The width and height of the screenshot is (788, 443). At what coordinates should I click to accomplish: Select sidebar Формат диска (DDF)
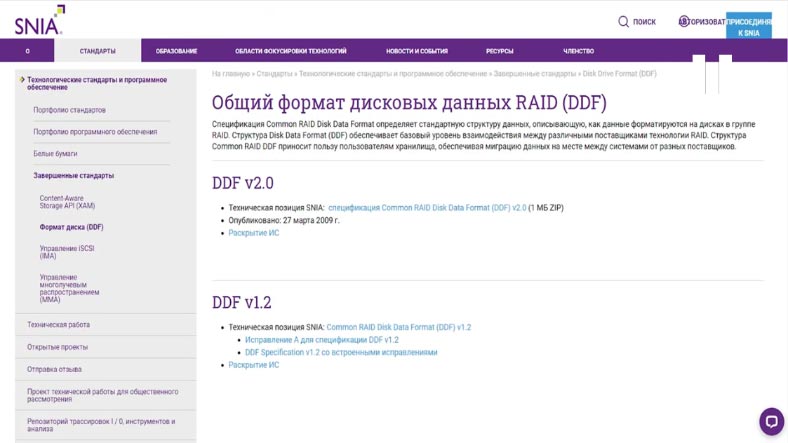point(71,227)
